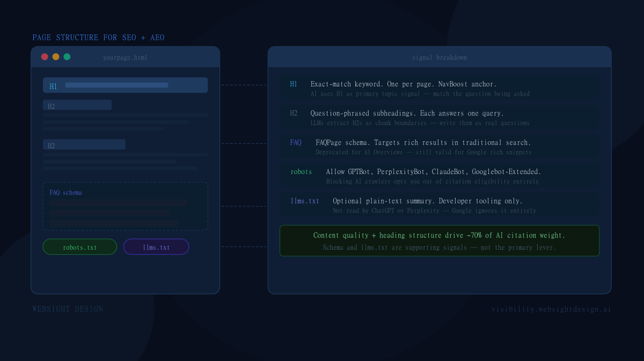
Task: Click the yellow minimize dot in yourpage.html window
Action: click(56, 57)
